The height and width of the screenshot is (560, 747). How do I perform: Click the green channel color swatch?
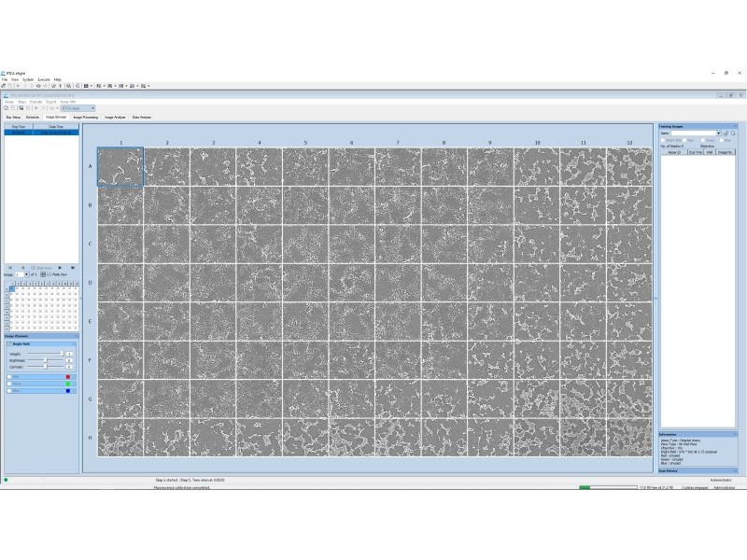tap(68, 384)
